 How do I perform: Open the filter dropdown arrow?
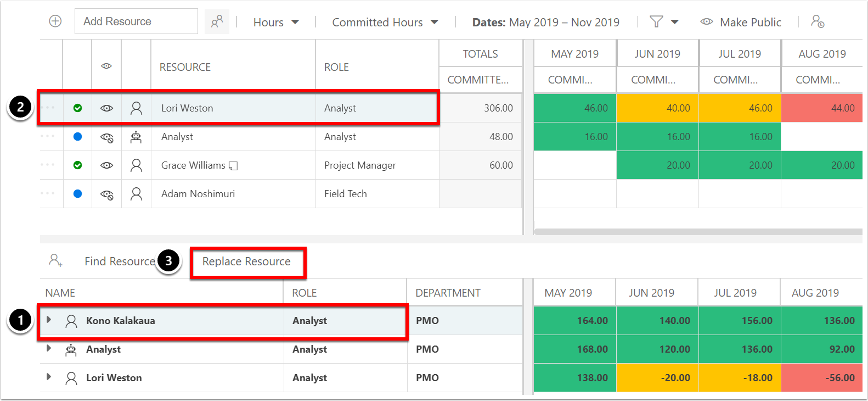(675, 23)
